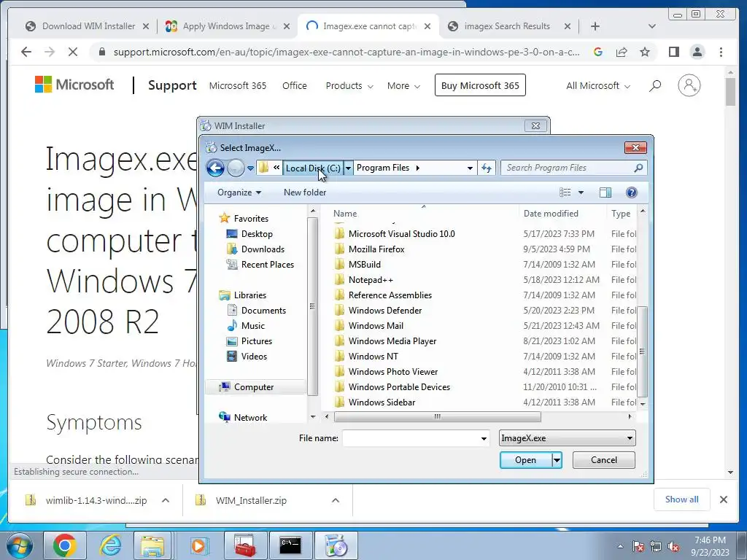Click the vertical scrollbar thumb of the file list
The image size is (747, 560).
tap(642, 351)
